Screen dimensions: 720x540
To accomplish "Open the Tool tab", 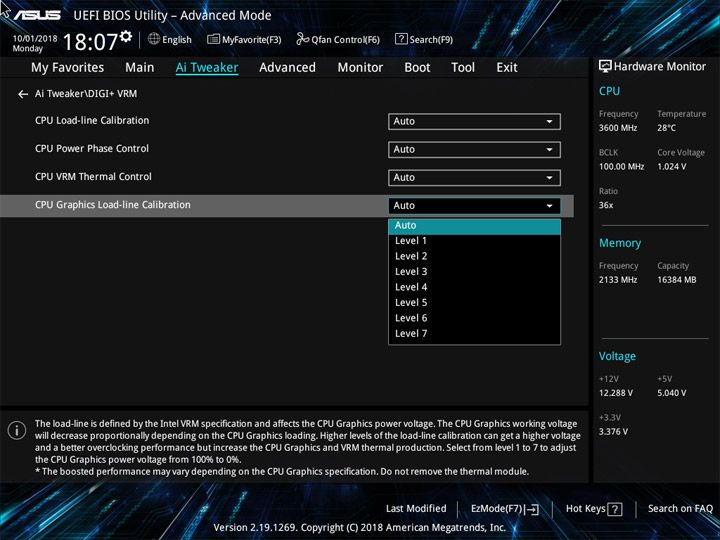I will pos(463,68).
